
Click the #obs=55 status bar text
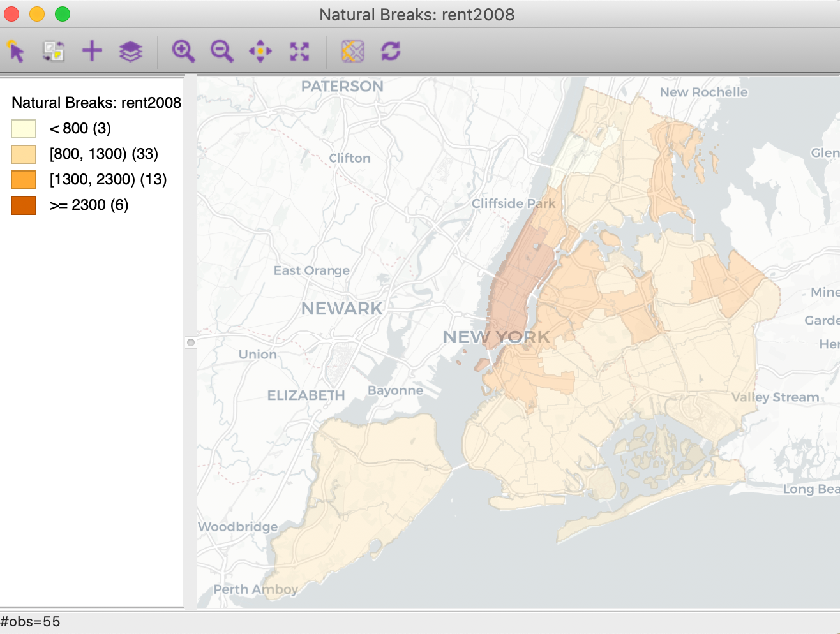tap(31, 622)
